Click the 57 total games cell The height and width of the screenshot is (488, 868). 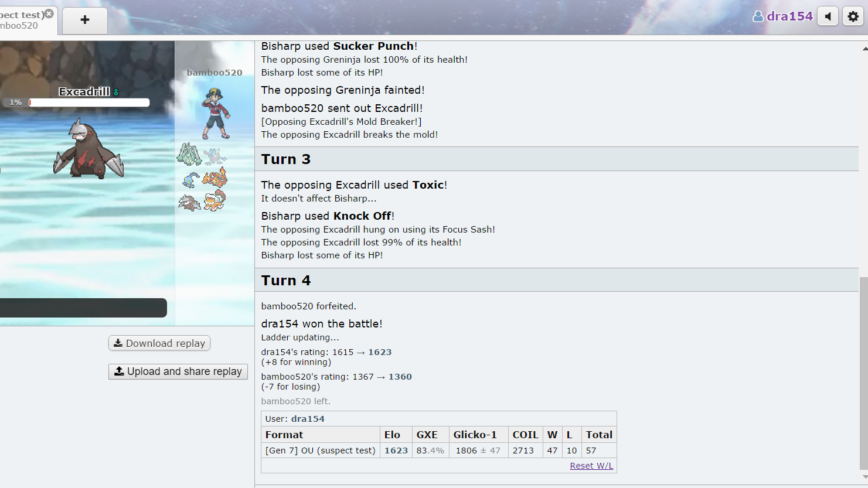[x=599, y=451]
